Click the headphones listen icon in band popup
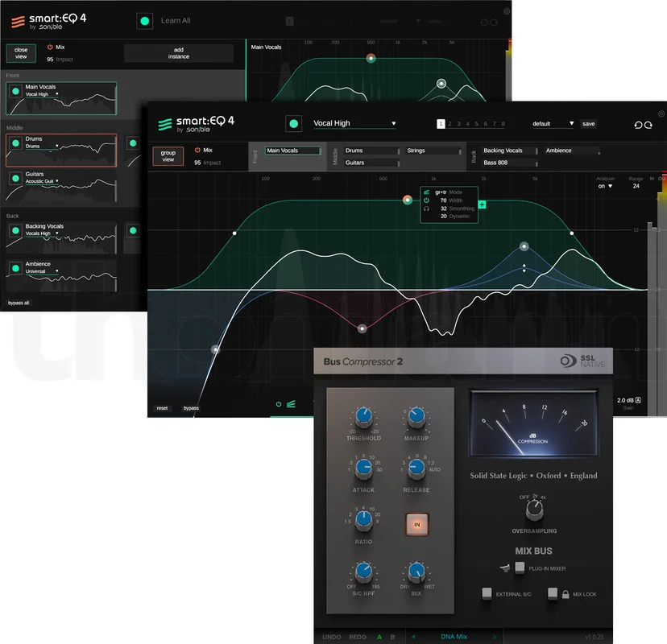667x644 pixels. point(426,208)
